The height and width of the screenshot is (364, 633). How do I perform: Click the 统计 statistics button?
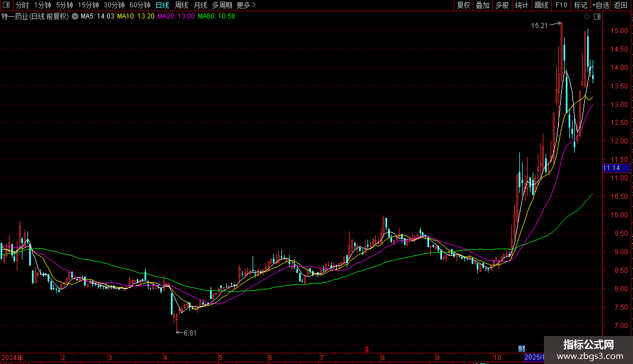click(522, 5)
